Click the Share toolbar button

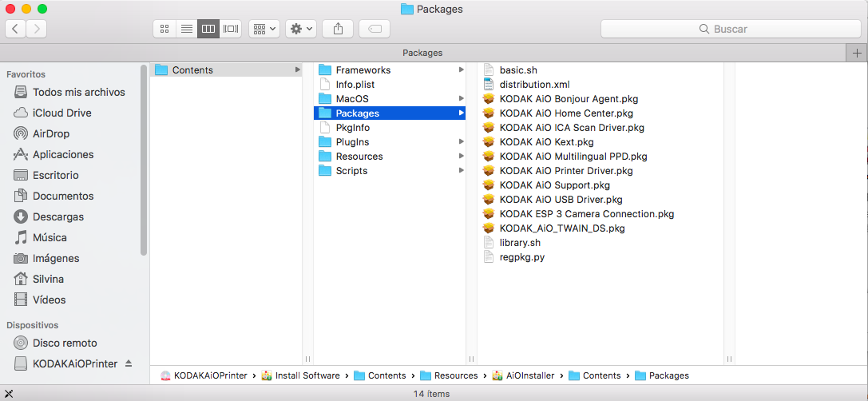[339, 29]
